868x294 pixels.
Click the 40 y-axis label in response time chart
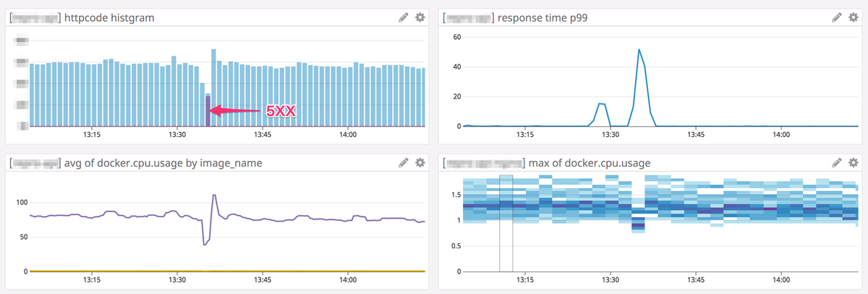click(x=456, y=67)
